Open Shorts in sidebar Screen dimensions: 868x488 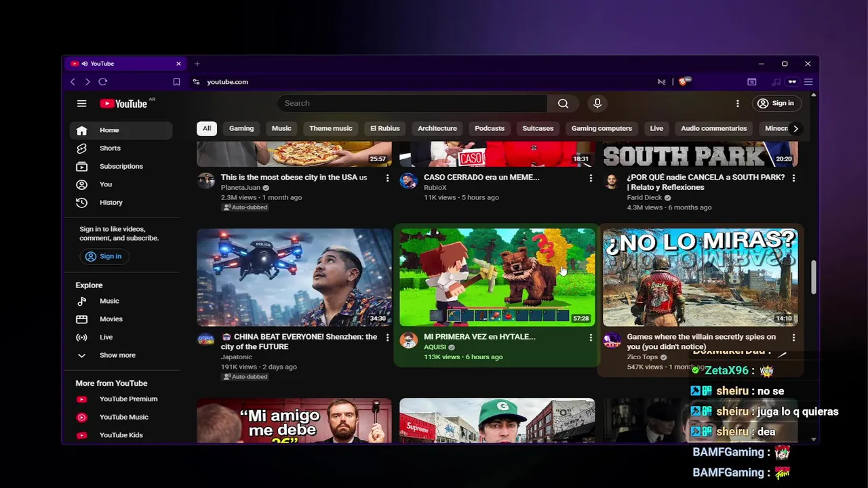[121, 148]
